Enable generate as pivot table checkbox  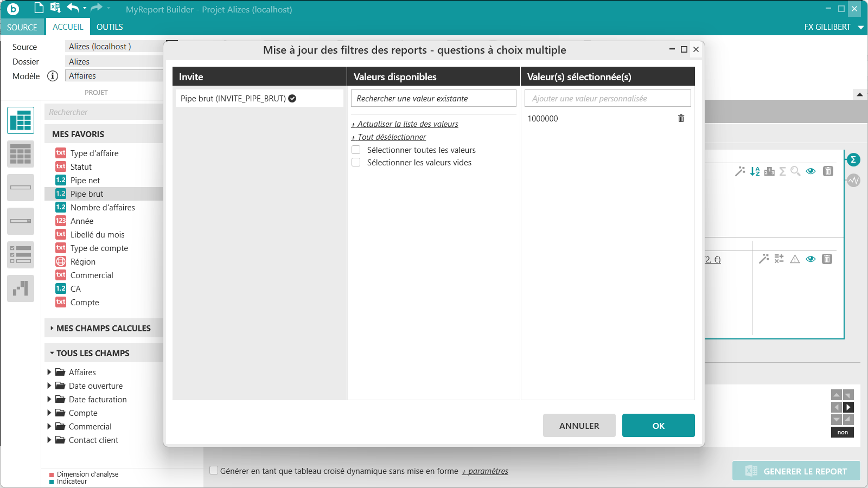click(214, 471)
